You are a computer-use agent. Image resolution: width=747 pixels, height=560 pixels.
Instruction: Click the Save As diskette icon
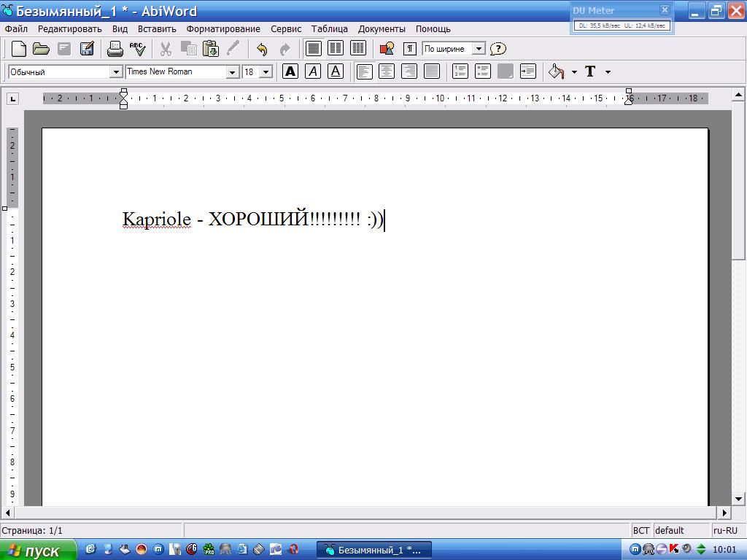click(x=87, y=49)
